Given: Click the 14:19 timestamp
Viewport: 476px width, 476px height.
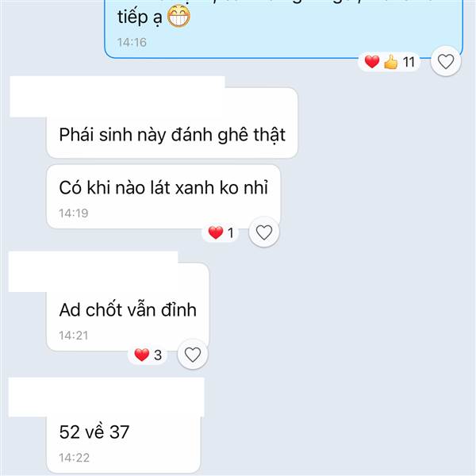Looking at the screenshot, I should point(74,213).
